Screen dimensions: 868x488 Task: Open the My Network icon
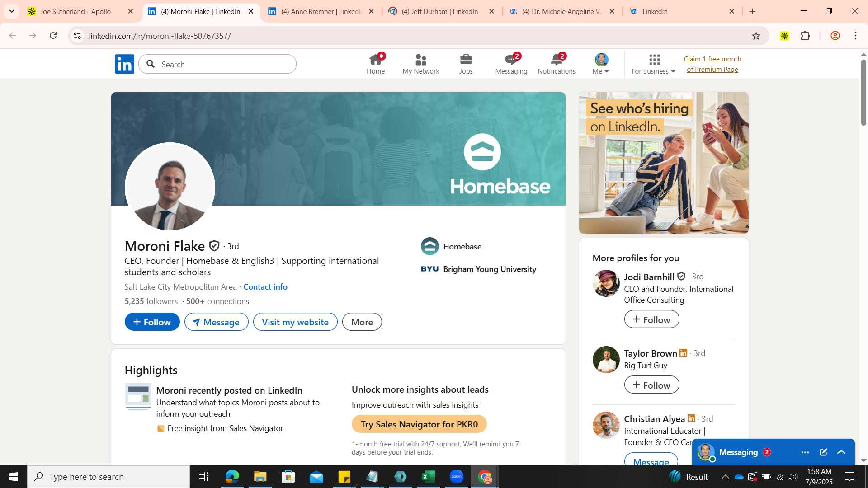pos(421,64)
